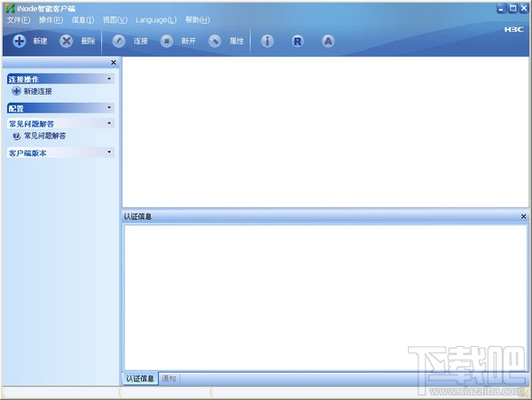
Task: Click the 属性 toolbar label
Action: 237,41
